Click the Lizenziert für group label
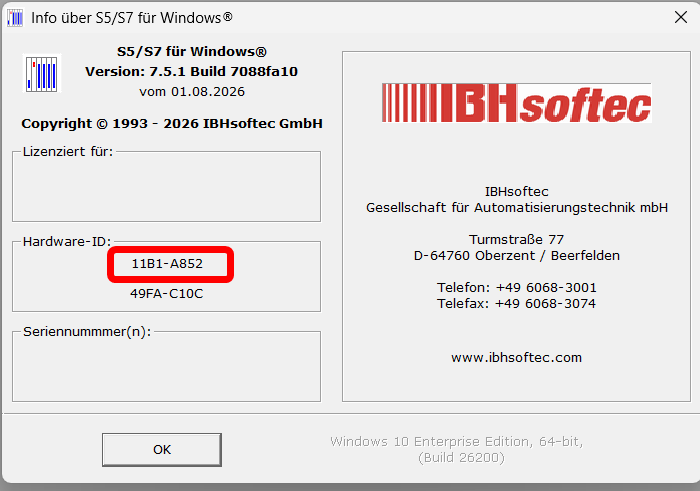Viewport: 700px width, 491px height. pyautogui.click(x=68, y=152)
